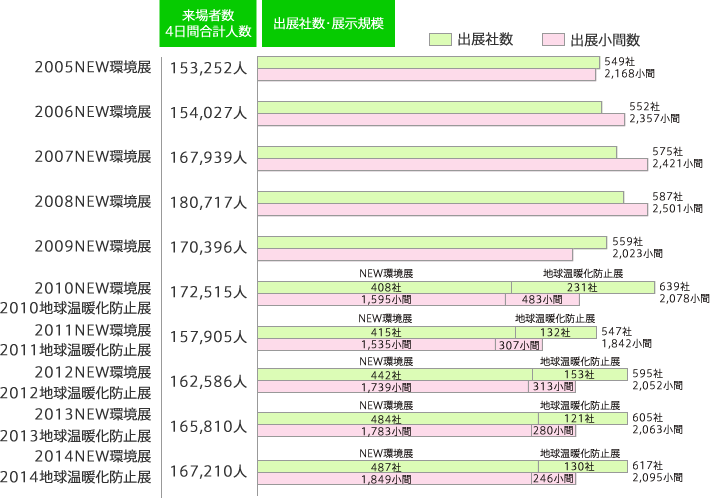Click the 2,501小間 bar value label

coord(677,208)
